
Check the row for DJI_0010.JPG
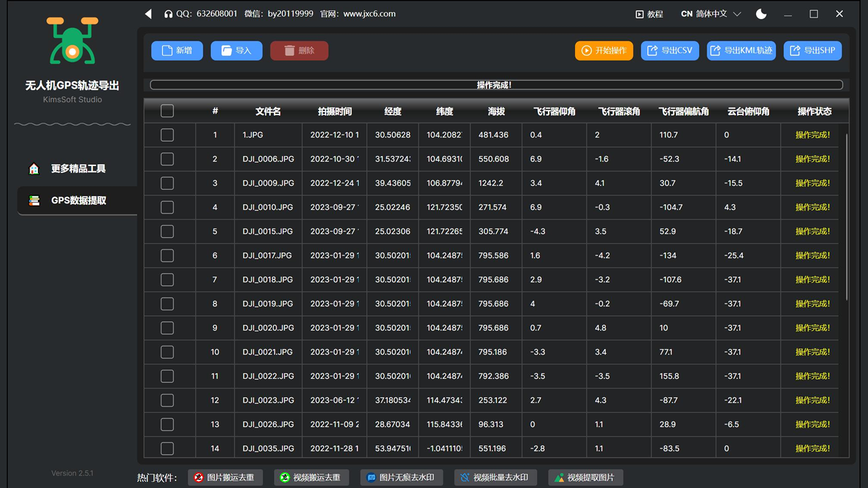click(x=167, y=207)
